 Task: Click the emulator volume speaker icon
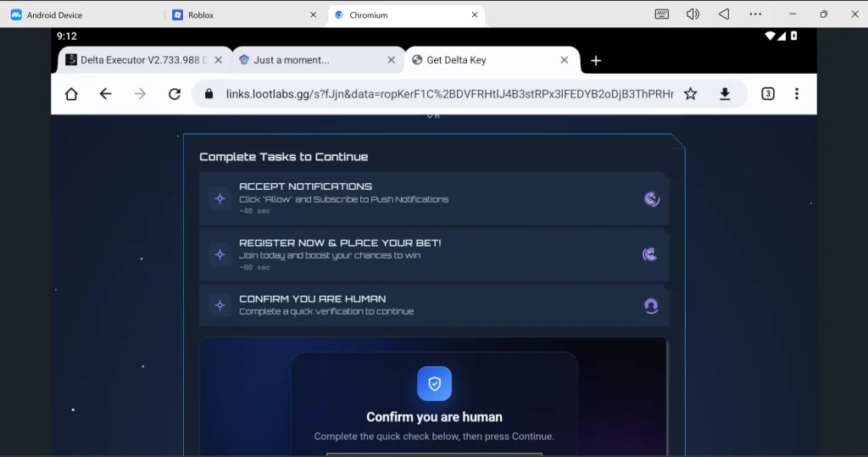(x=693, y=14)
